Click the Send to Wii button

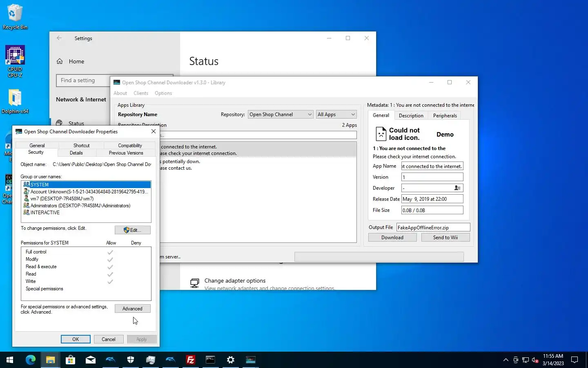445,238
